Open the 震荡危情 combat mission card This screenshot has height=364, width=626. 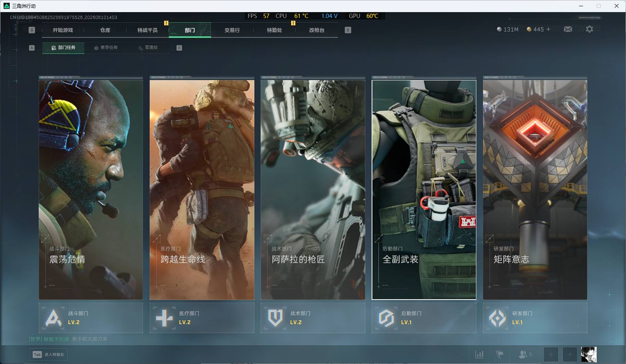(x=91, y=190)
